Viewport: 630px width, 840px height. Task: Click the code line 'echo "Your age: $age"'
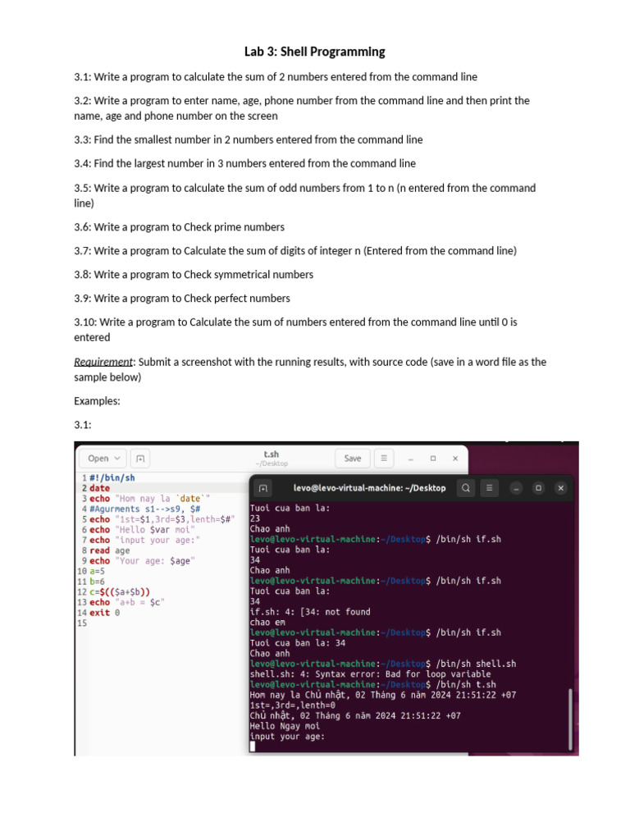pyautogui.click(x=142, y=561)
